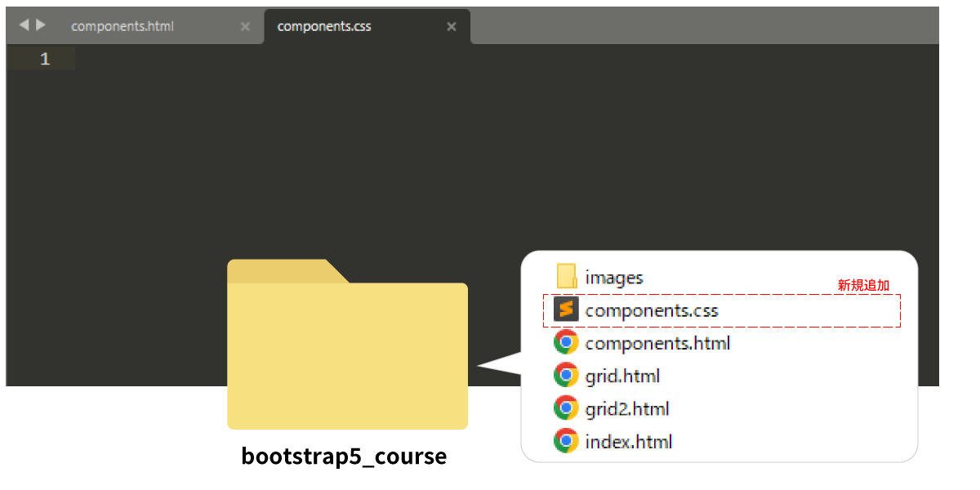
Task: Click the Chrome icon beside index.html
Action: pos(566,441)
